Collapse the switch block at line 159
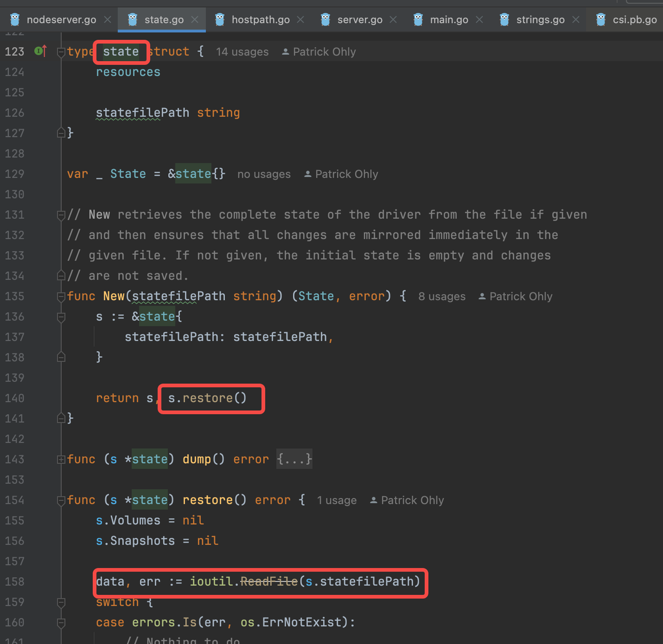663x644 pixels. 61,602
